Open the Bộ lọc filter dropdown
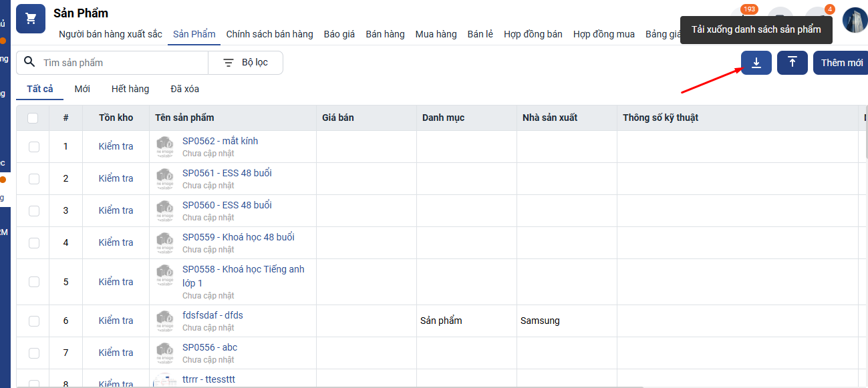Image resolution: width=868 pixels, height=388 pixels. click(245, 62)
